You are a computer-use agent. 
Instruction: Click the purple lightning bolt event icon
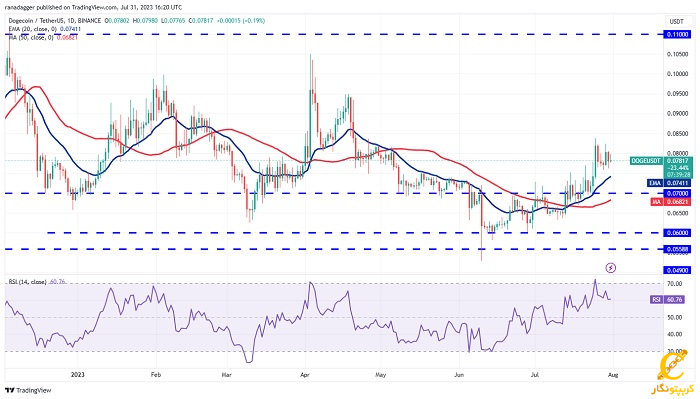click(x=611, y=268)
